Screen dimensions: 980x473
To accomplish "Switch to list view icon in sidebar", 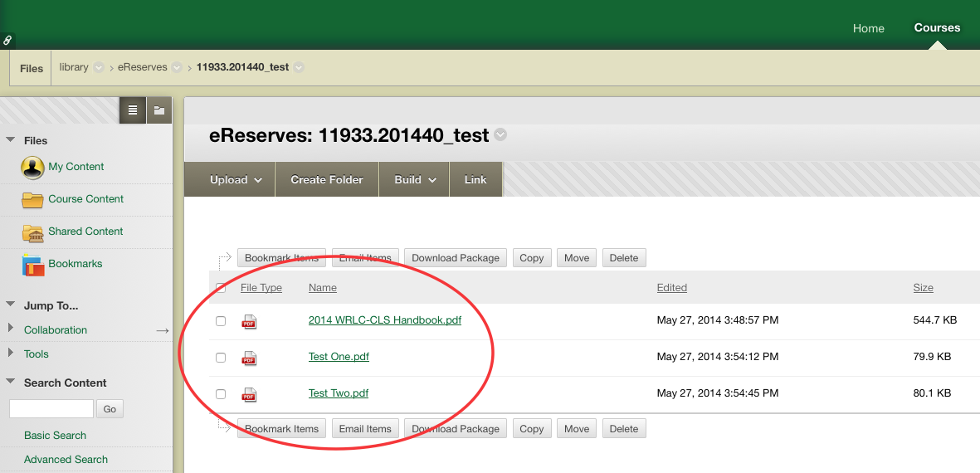I will [133, 110].
